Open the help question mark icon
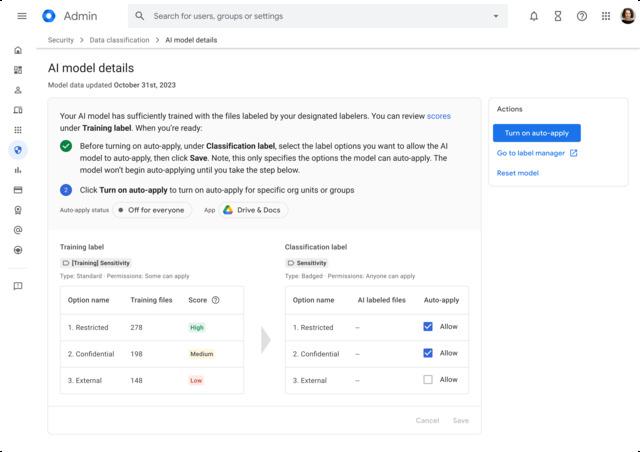The image size is (640, 452). coord(582,16)
